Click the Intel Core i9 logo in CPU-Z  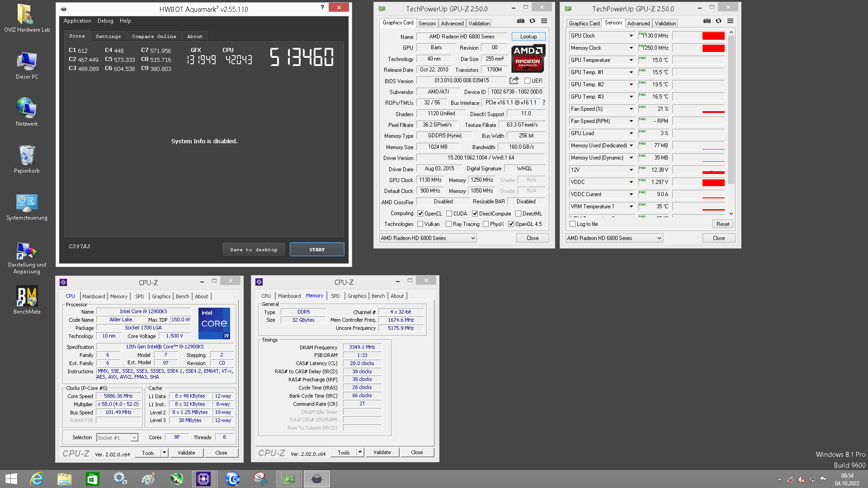point(214,324)
